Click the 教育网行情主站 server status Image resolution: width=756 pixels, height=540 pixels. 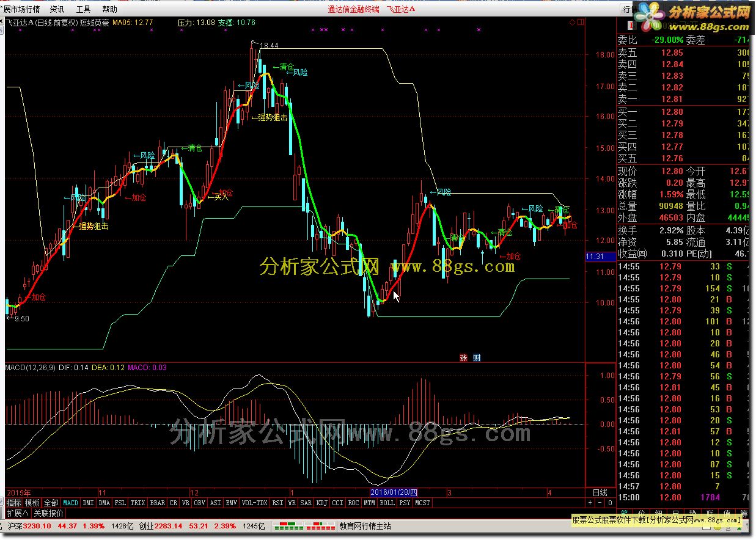click(365, 526)
